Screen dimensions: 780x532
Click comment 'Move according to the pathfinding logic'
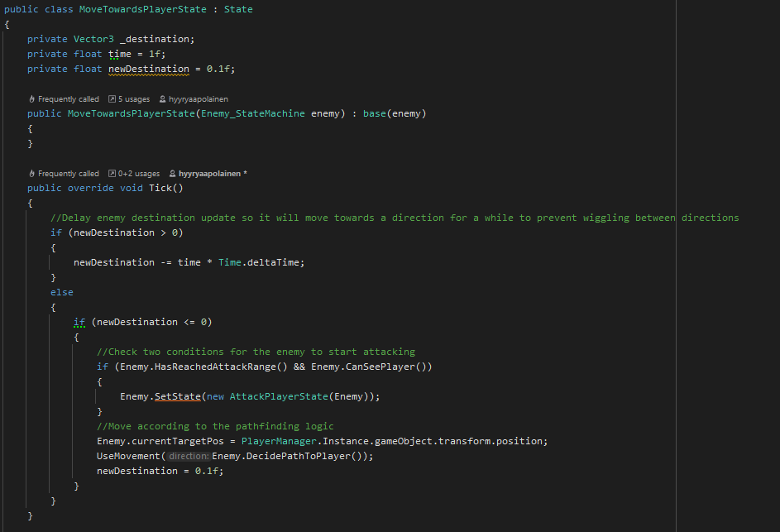pos(221,426)
